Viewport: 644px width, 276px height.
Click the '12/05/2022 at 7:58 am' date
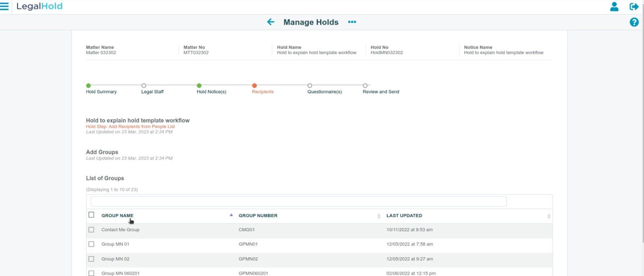tap(410, 244)
